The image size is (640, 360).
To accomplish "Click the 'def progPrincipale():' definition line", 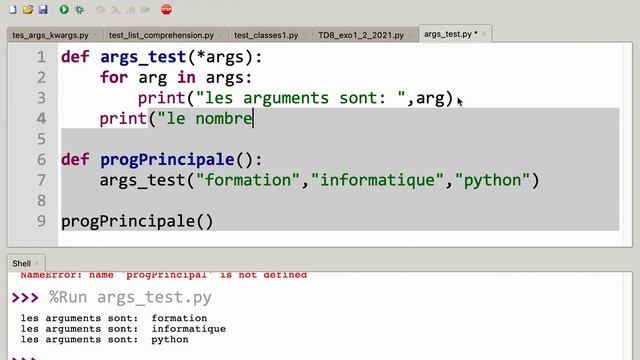I will click(162, 160).
